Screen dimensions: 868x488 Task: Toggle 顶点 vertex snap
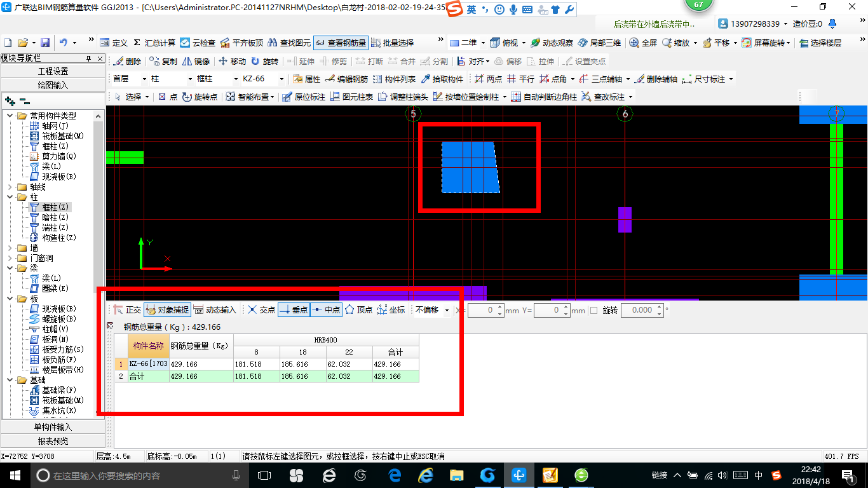point(358,310)
